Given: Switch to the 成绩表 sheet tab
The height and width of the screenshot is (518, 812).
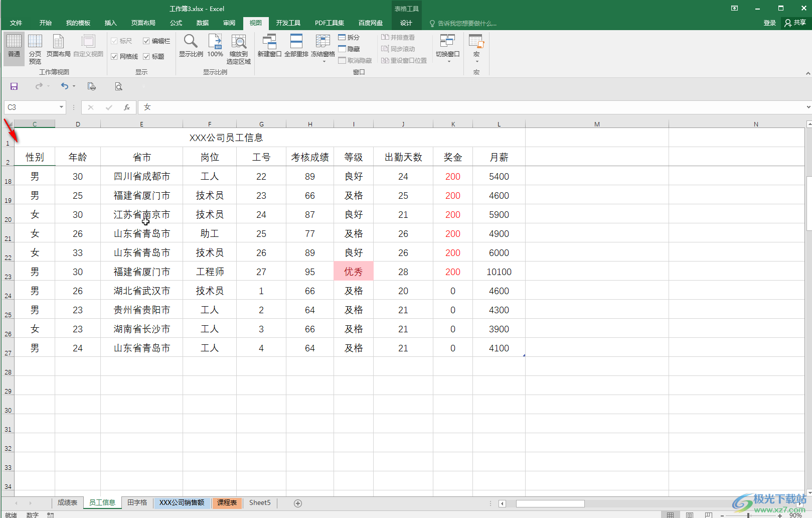Looking at the screenshot, I should tap(67, 502).
